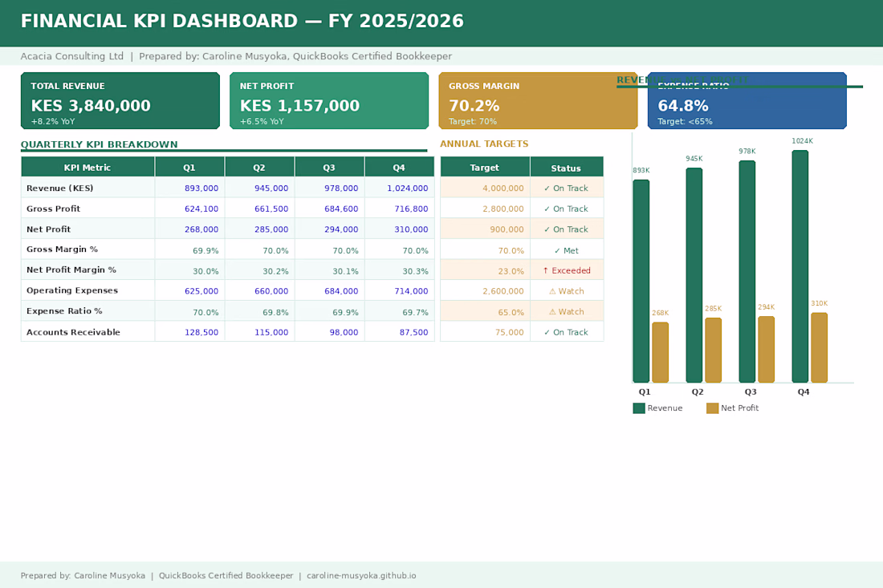Select the Q4 Revenue bar labeled 1024K
Screen dimensions: 883x588
[x=800, y=266]
